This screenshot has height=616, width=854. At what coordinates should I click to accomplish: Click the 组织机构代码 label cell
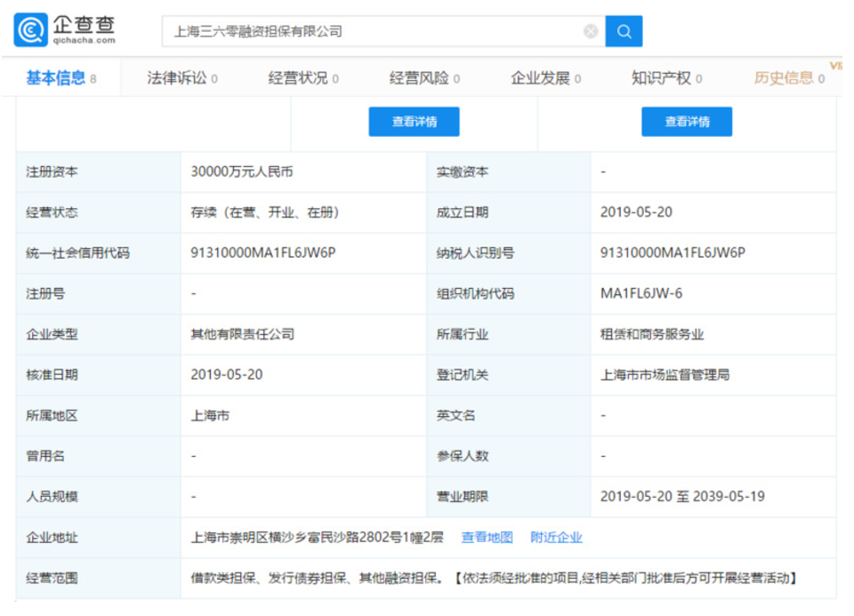(509, 294)
